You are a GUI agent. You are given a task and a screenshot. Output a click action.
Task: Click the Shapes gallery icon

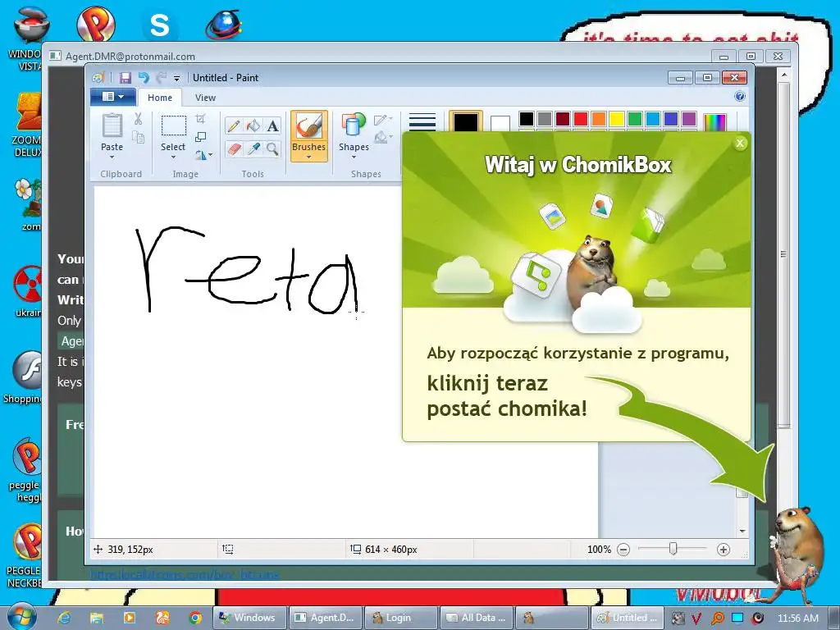(x=353, y=126)
